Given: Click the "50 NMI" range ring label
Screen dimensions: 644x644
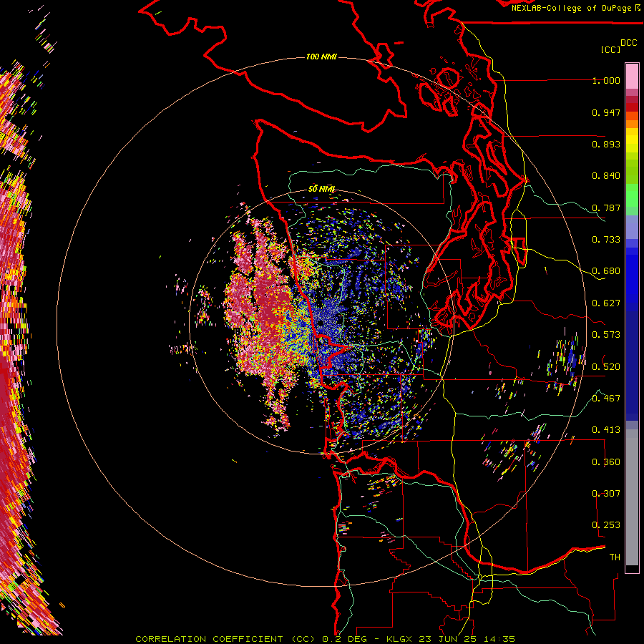Looking at the screenshot, I should [x=321, y=189].
